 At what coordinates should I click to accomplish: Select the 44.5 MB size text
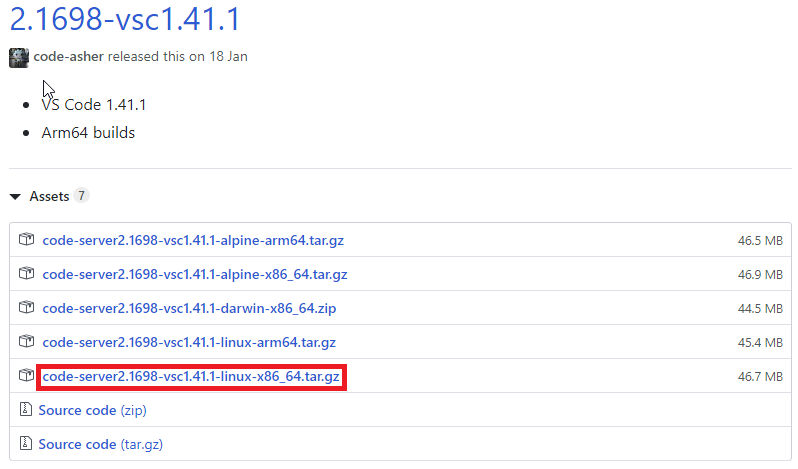pyautogui.click(x=760, y=309)
